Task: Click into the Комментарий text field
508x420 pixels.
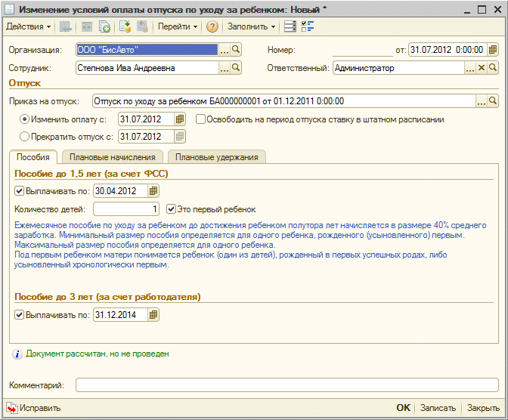Action: [x=287, y=385]
